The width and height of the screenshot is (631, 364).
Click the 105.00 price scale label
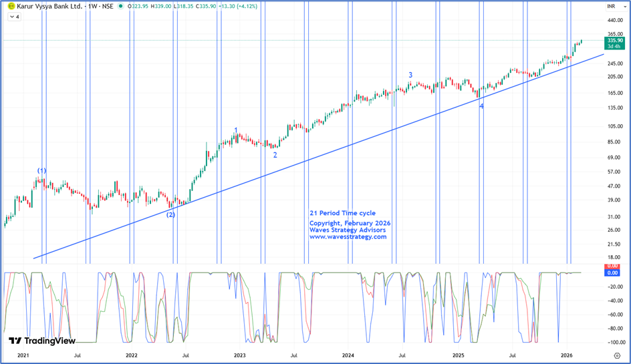616,126
